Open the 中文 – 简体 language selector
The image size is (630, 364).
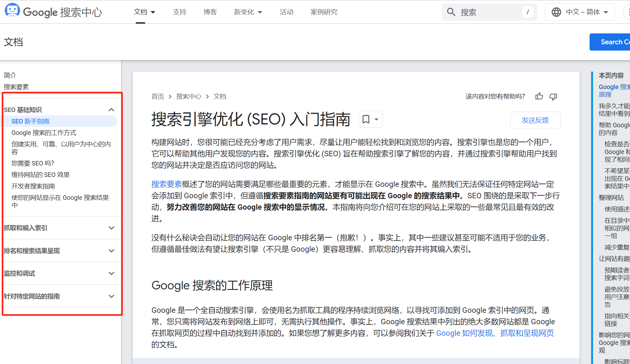pos(583,12)
